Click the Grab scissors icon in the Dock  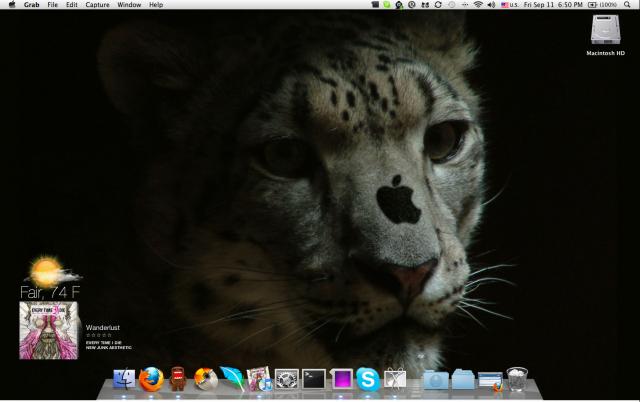point(395,379)
